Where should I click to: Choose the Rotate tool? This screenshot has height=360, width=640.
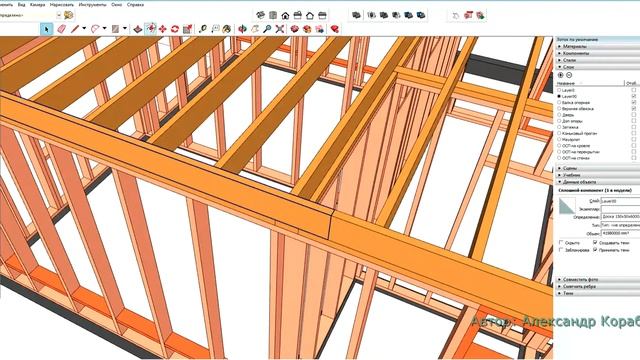point(175,29)
